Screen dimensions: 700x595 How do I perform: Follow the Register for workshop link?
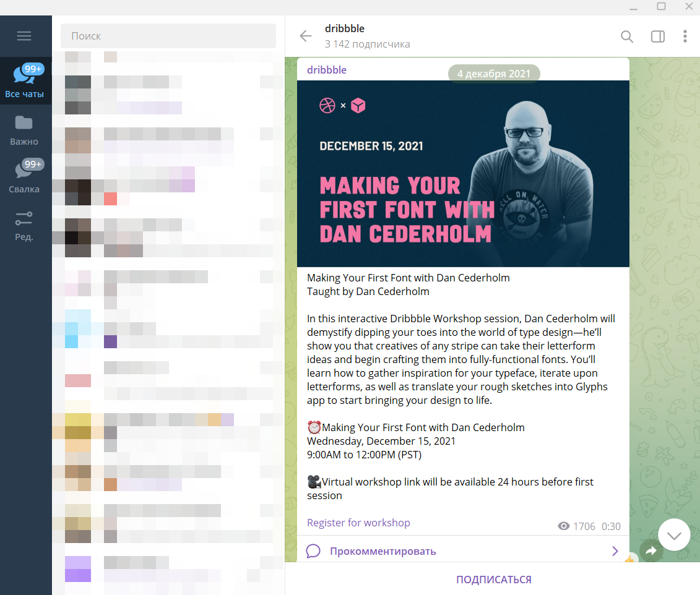[x=358, y=523]
